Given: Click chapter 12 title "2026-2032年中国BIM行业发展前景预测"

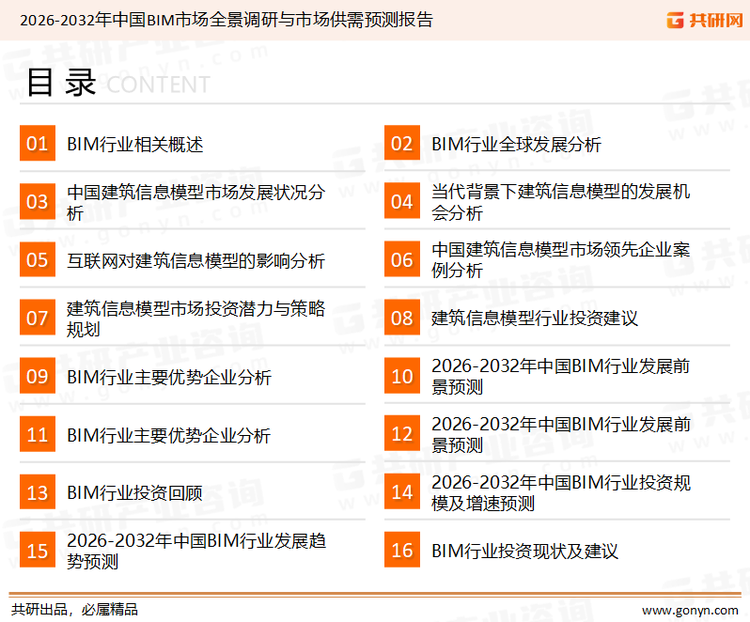Looking at the screenshot, I should 561,434.
